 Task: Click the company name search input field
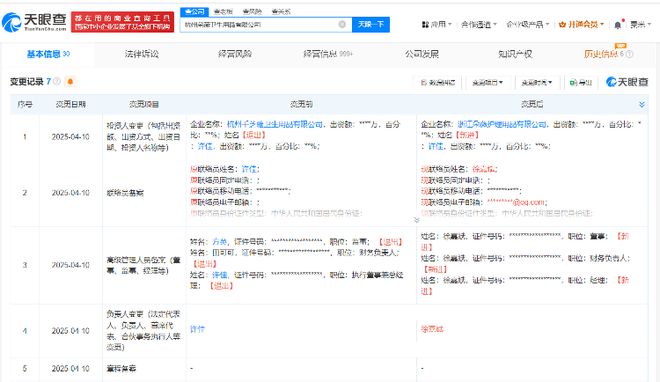260,24
